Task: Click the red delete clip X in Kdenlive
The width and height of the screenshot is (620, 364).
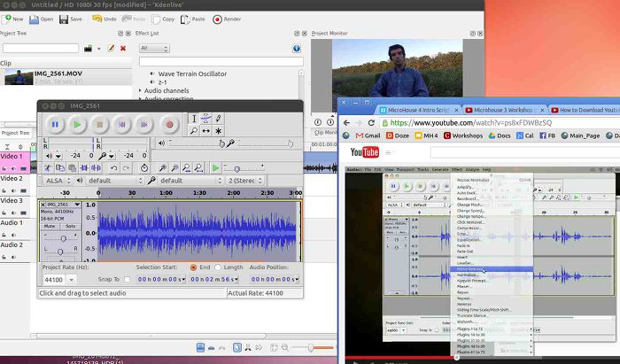Action: [123, 48]
